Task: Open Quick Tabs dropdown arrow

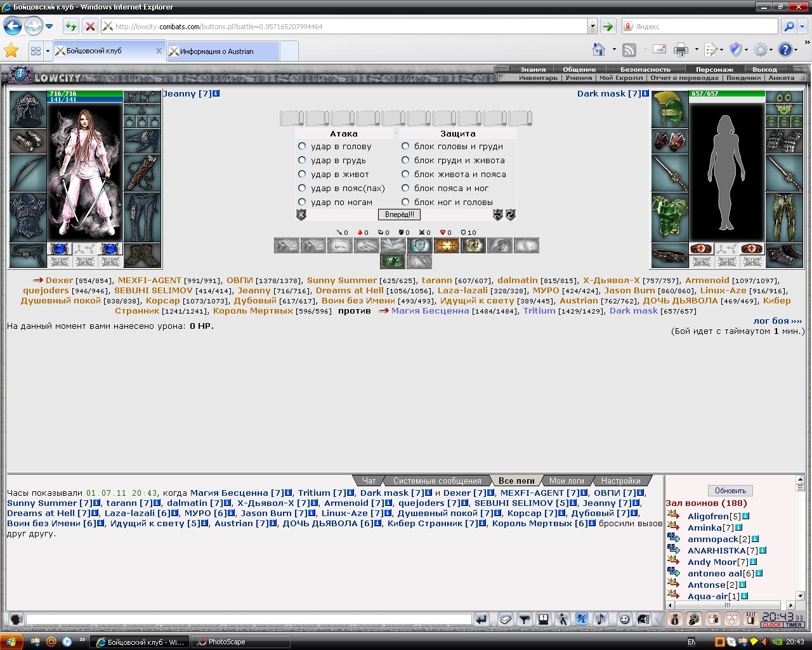Action: (48, 51)
